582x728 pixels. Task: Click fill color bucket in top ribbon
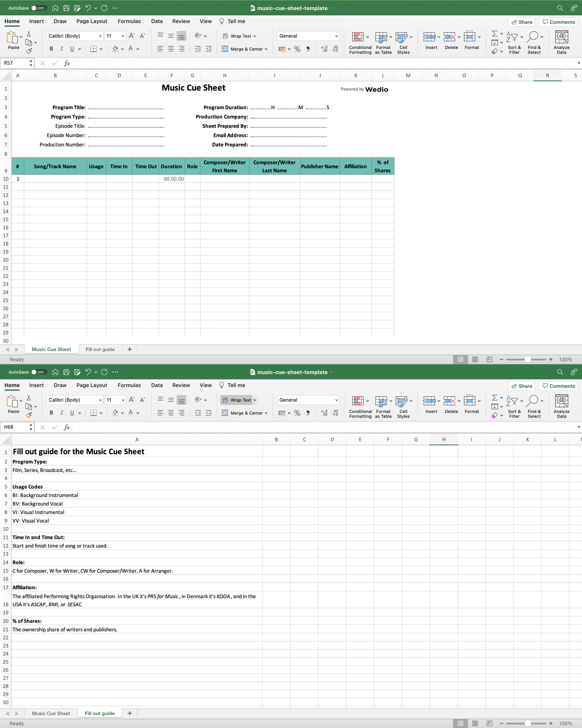coord(115,49)
